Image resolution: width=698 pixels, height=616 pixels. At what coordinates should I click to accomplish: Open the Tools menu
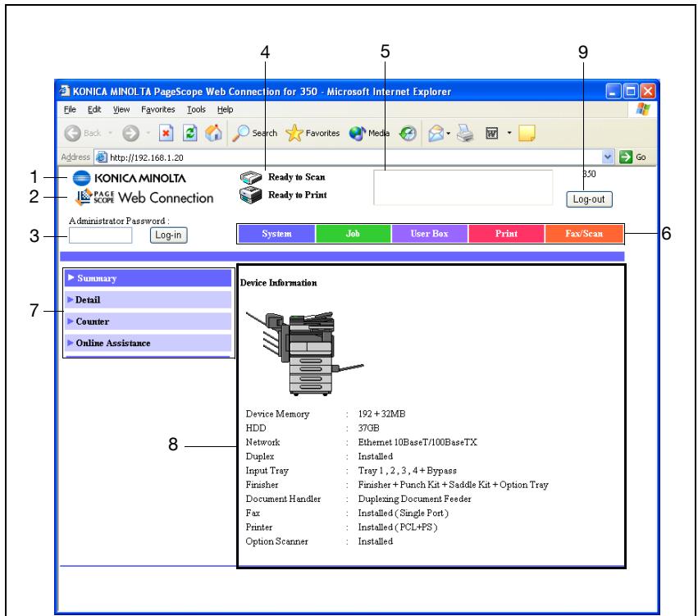[196, 109]
